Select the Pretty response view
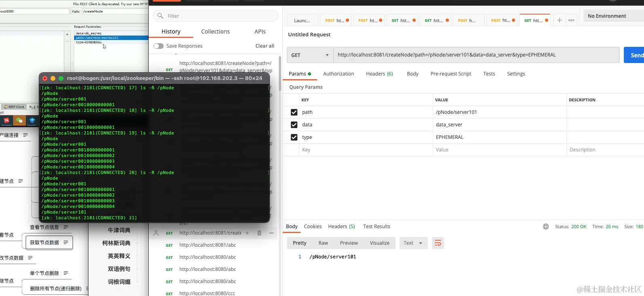Screen dimensions: 644x296 point(299,243)
